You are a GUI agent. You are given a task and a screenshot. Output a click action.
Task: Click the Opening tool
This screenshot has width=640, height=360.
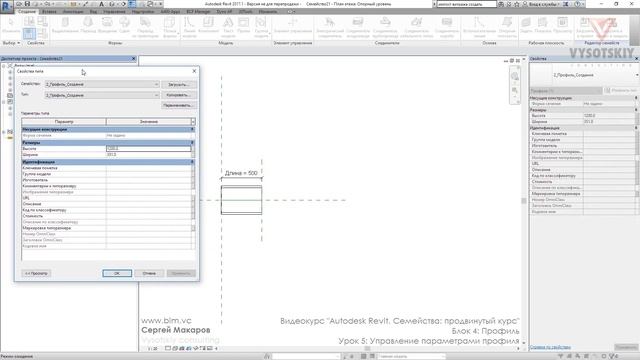[x=244, y=25]
